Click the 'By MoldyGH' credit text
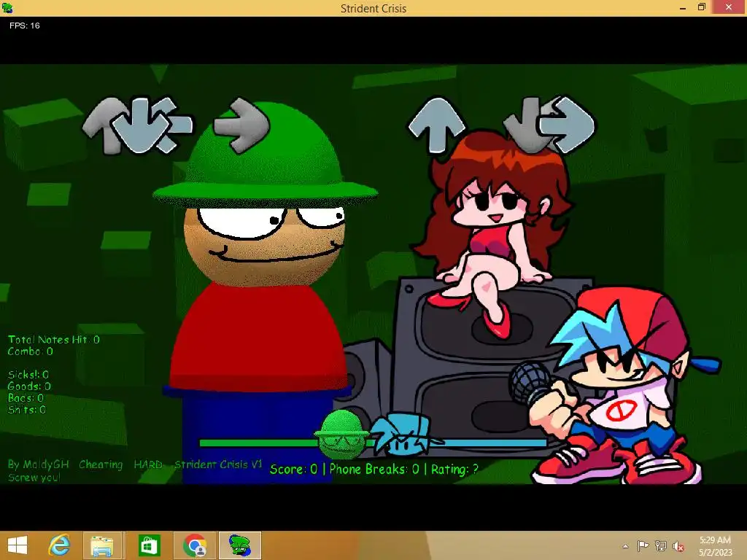 [x=39, y=464]
